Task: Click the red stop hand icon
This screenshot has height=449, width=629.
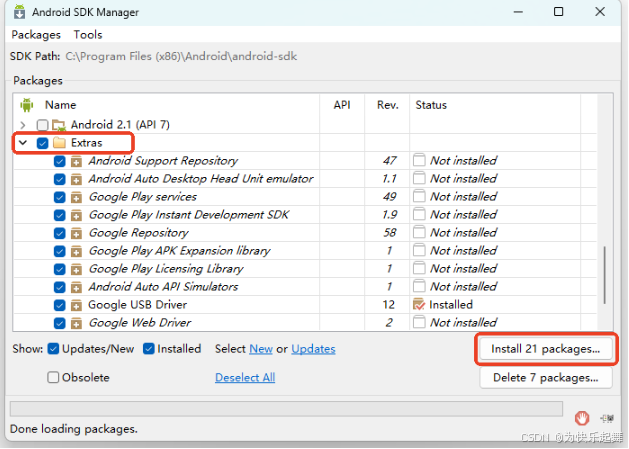Action: pyautogui.click(x=582, y=419)
